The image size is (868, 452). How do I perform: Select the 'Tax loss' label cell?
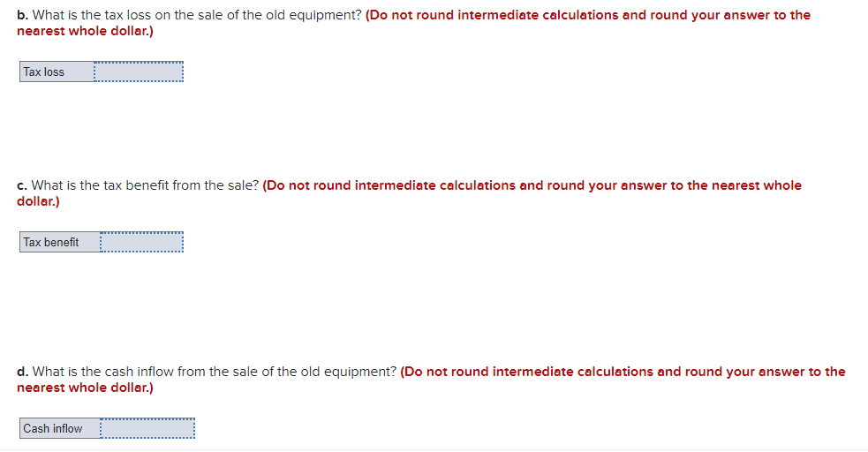(x=57, y=72)
